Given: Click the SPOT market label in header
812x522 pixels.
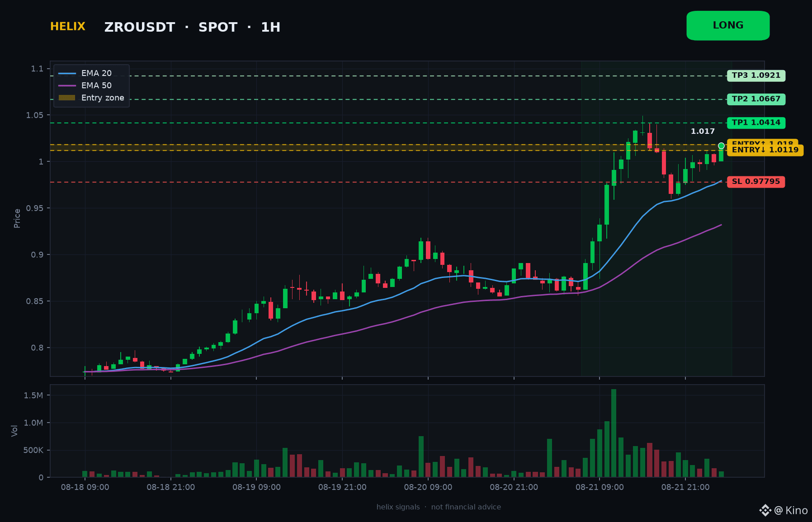Looking at the screenshot, I should click(x=218, y=27).
